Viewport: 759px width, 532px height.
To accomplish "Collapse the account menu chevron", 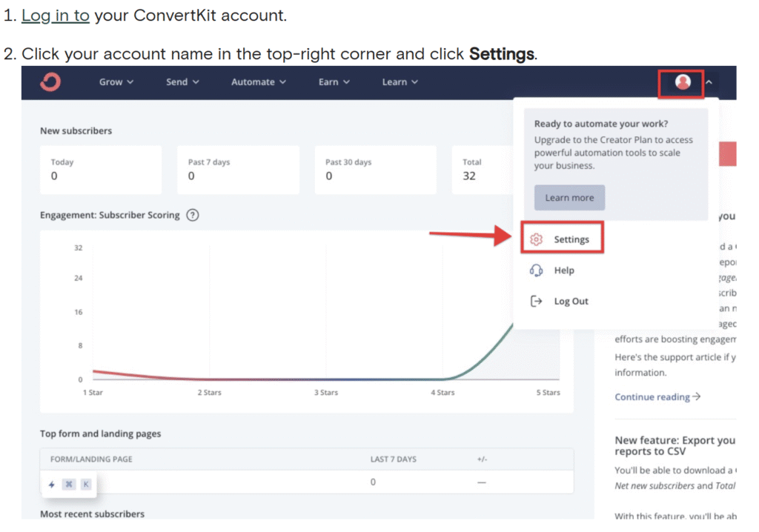I will tap(709, 82).
